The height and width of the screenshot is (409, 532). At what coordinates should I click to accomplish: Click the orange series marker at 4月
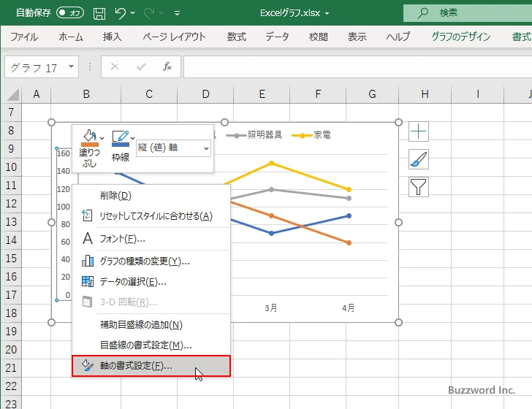point(349,242)
